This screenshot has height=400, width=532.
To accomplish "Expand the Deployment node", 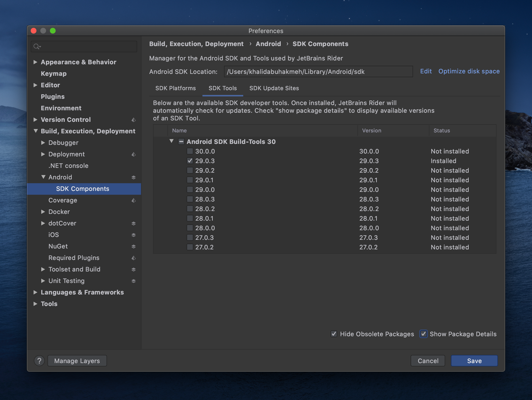I will [x=43, y=154].
